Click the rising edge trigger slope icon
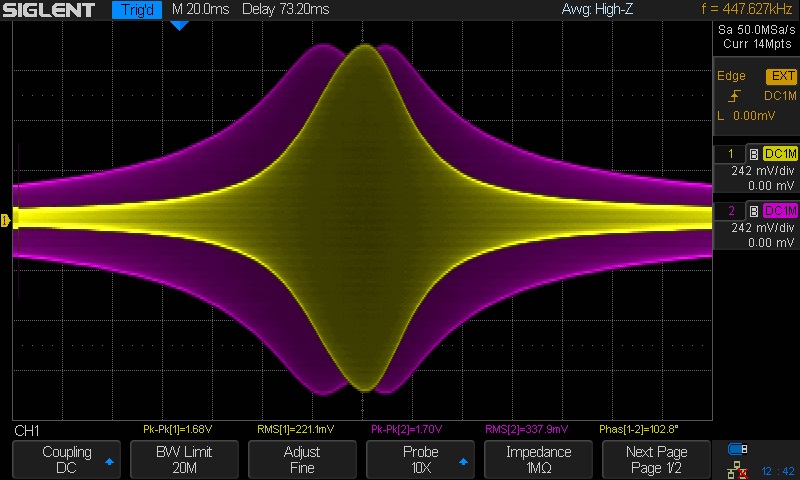The height and width of the screenshot is (480, 800). point(736,96)
